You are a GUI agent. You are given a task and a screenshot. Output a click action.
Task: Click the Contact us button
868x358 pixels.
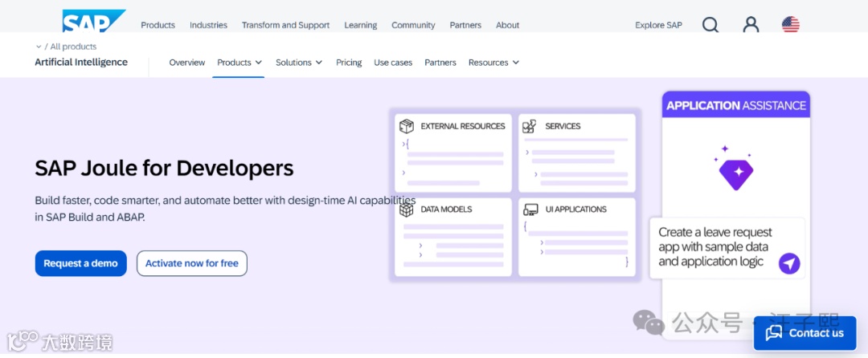point(805,332)
